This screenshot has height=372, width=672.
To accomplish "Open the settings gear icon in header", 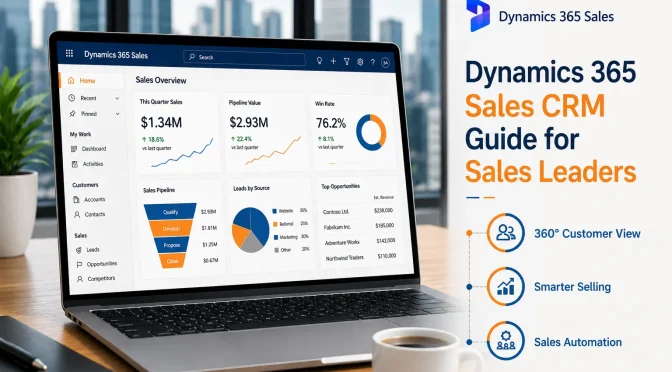I will (x=360, y=62).
